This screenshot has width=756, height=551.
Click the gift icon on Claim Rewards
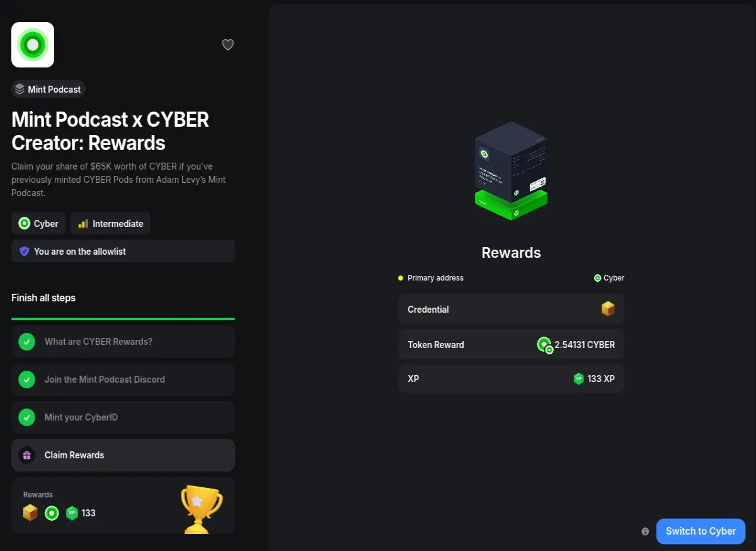tap(26, 455)
